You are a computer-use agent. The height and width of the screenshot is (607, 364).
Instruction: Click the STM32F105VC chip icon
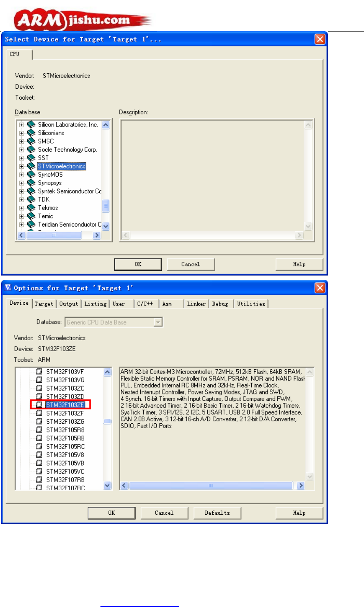click(x=39, y=471)
